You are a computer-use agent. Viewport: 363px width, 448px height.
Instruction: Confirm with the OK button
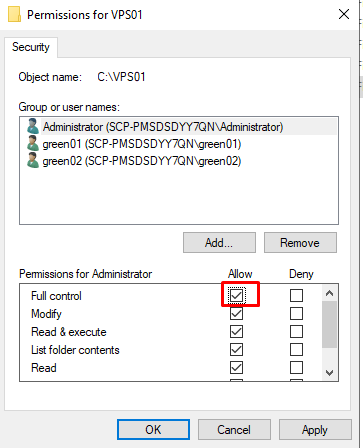153,429
